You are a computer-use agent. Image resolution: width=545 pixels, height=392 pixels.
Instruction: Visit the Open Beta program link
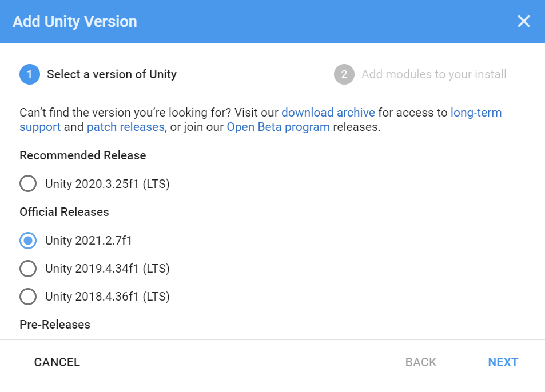[278, 127]
